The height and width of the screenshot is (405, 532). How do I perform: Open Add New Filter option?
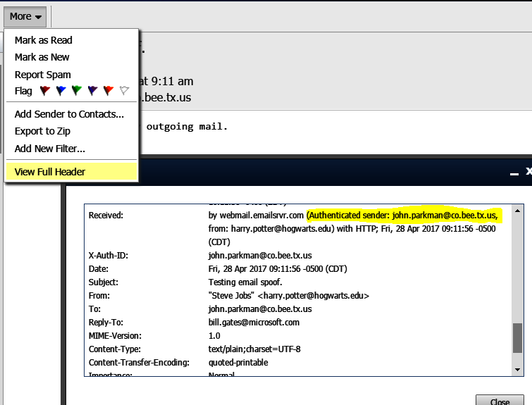click(49, 149)
